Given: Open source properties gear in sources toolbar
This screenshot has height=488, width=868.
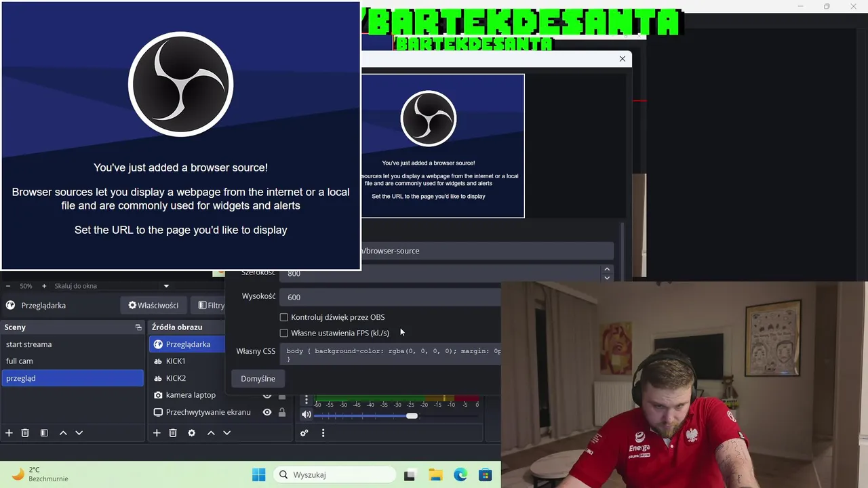Looking at the screenshot, I should point(192,432).
